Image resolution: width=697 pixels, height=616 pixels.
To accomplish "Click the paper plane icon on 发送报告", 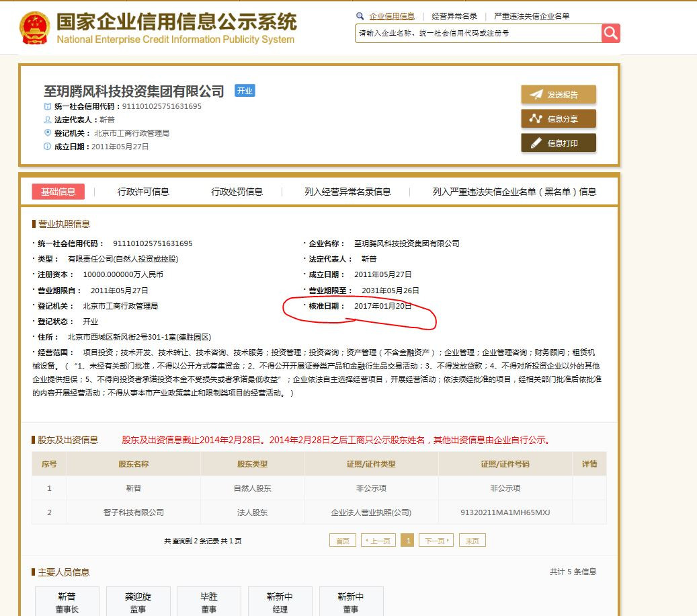I will pyautogui.click(x=536, y=94).
